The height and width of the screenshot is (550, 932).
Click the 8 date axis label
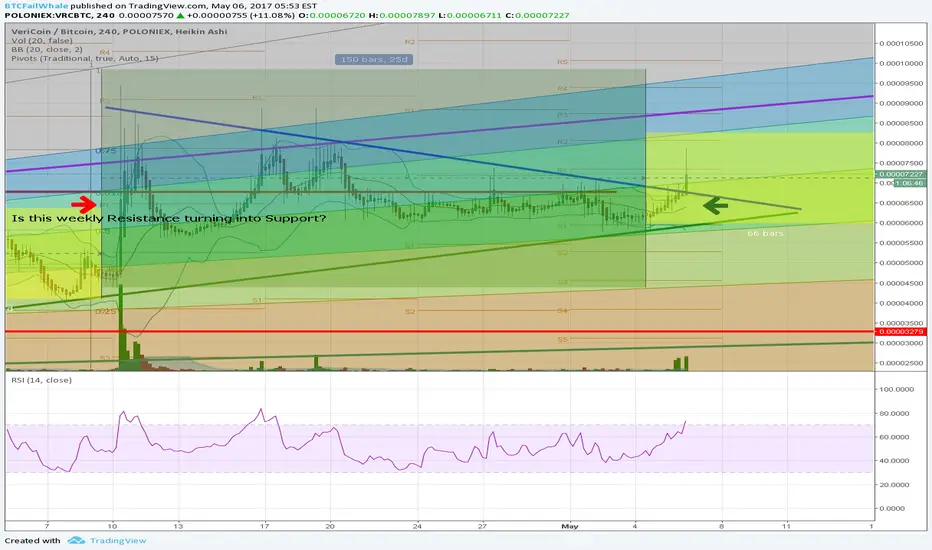pyautogui.click(x=722, y=526)
